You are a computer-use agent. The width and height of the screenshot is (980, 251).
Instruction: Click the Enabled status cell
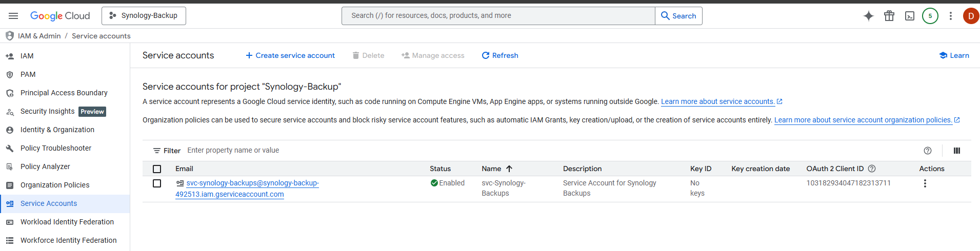(448, 183)
